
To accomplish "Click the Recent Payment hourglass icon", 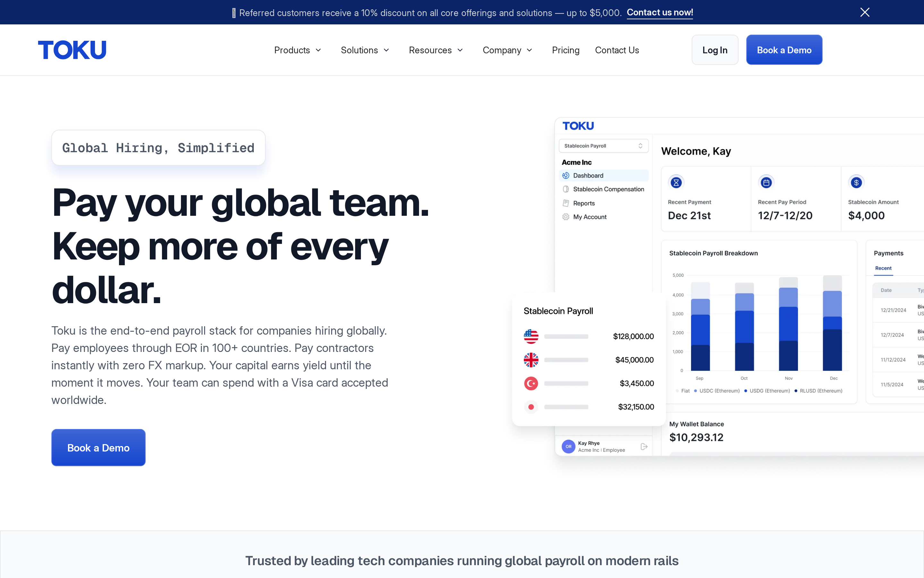I will pyautogui.click(x=676, y=183).
